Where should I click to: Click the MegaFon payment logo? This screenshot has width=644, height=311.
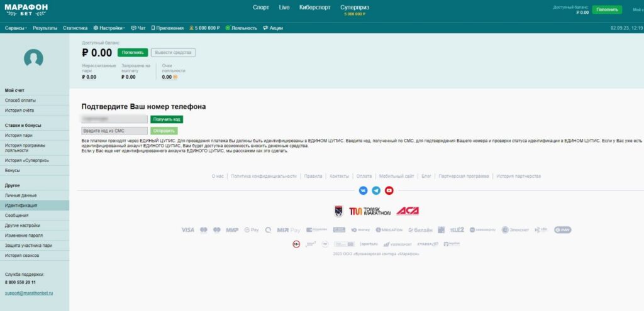click(389, 230)
